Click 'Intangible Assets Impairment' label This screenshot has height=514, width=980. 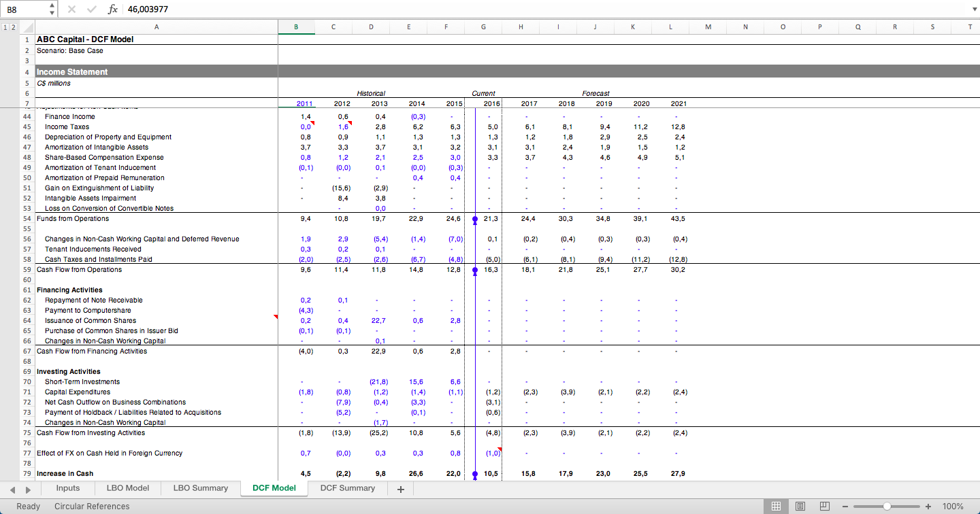pos(91,199)
